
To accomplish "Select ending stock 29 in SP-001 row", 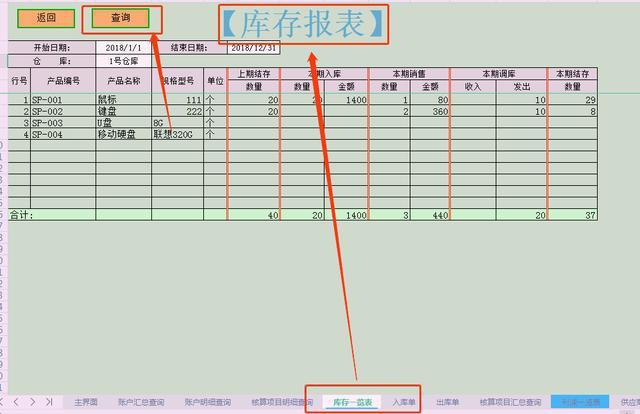I will click(573, 100).
